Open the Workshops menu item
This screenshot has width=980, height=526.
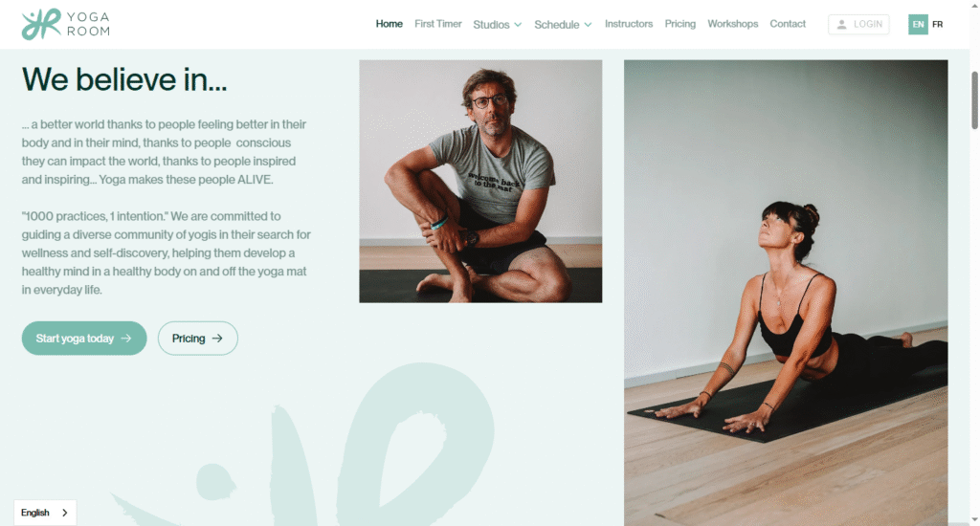click(x=732, y=24)
